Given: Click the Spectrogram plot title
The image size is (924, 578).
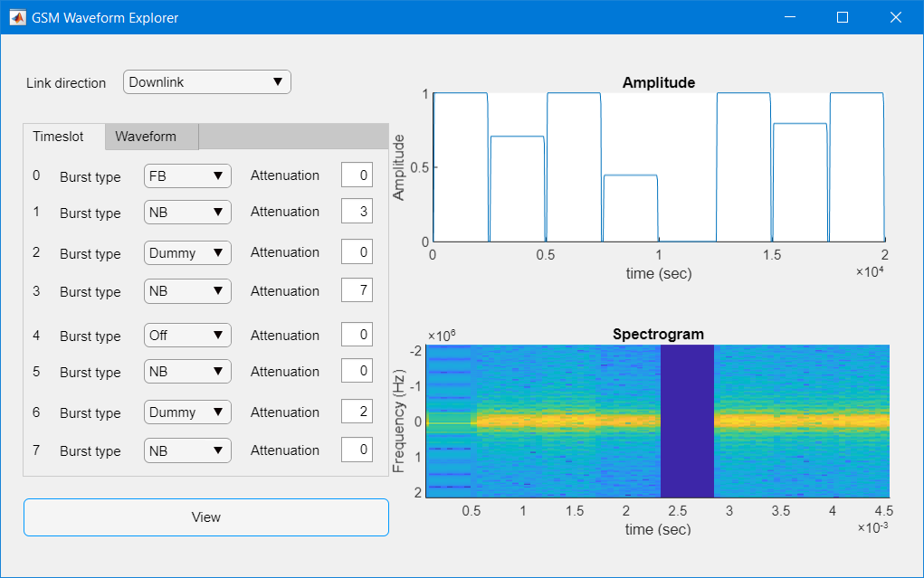Looking at the screenshot, I should 658,334.
